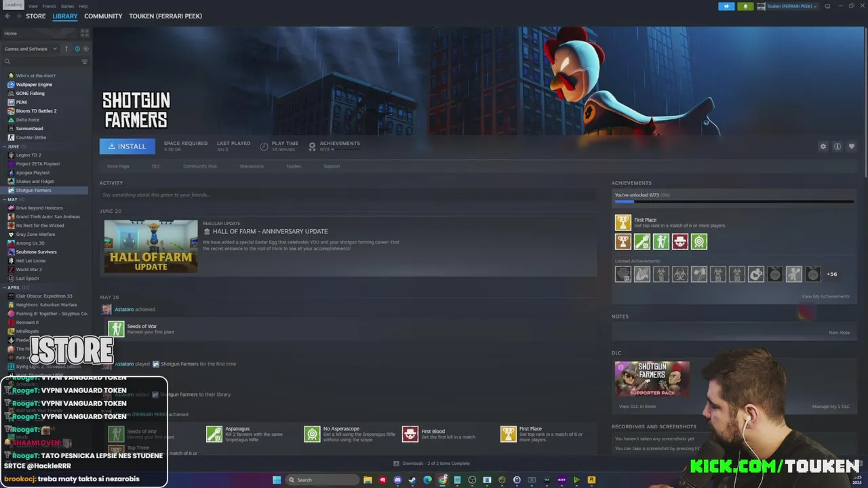Image resolution: width=868 pixels, height=488 pixels.
Task: Open the Friends menu
Action: click(x=50, y=6)
